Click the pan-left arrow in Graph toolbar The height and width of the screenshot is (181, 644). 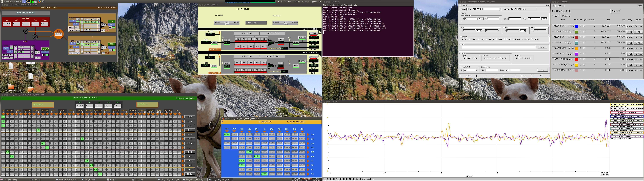tap(324, 179)
